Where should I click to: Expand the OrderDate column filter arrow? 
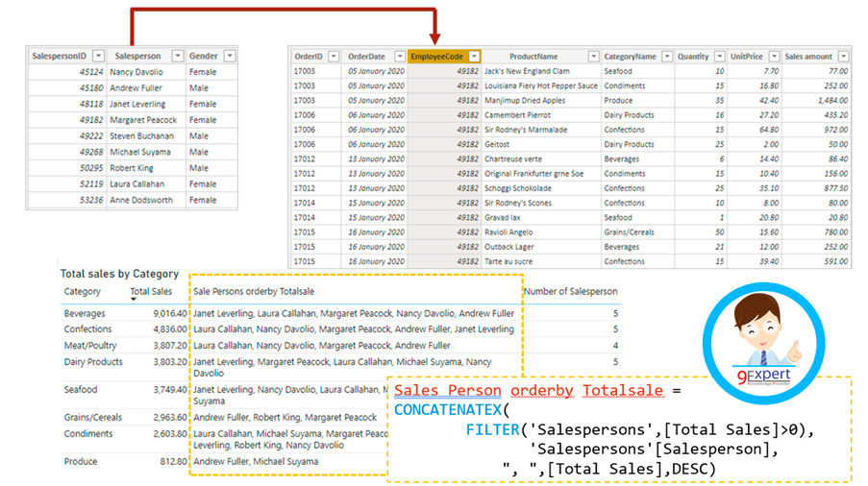[399, 57]
